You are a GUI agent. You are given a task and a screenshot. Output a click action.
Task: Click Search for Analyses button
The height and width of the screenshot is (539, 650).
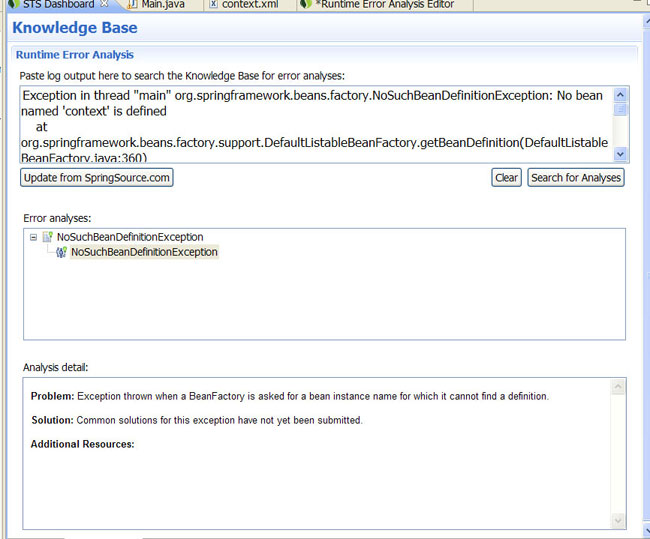(x=575, y=178)
